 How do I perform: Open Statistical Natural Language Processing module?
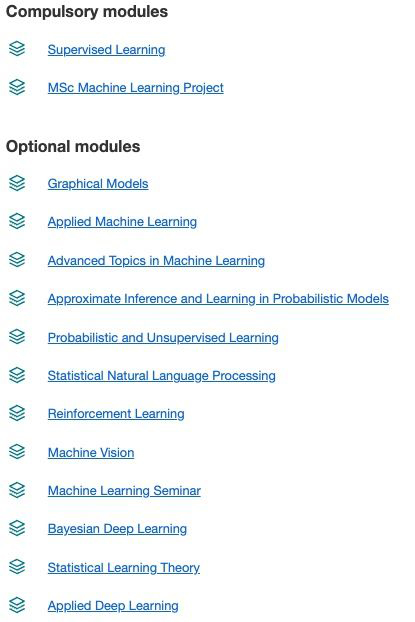[x=161, y=376]
